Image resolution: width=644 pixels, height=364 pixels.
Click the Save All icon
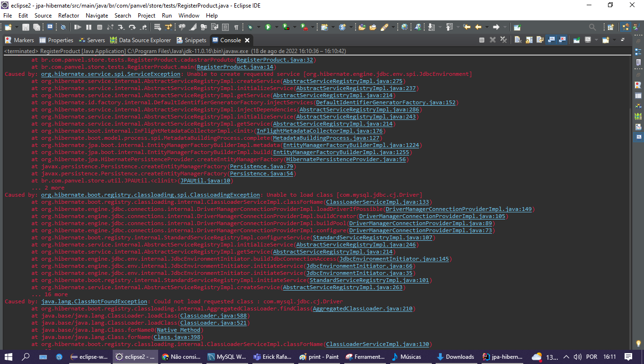tap(36, 27)
